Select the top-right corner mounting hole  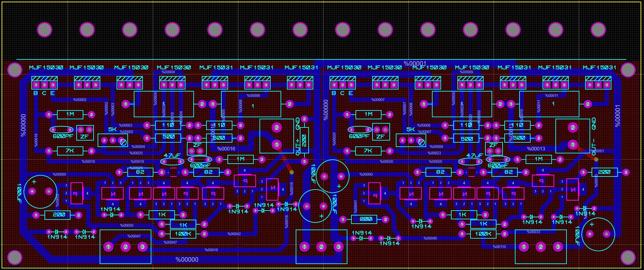[628, 70]
